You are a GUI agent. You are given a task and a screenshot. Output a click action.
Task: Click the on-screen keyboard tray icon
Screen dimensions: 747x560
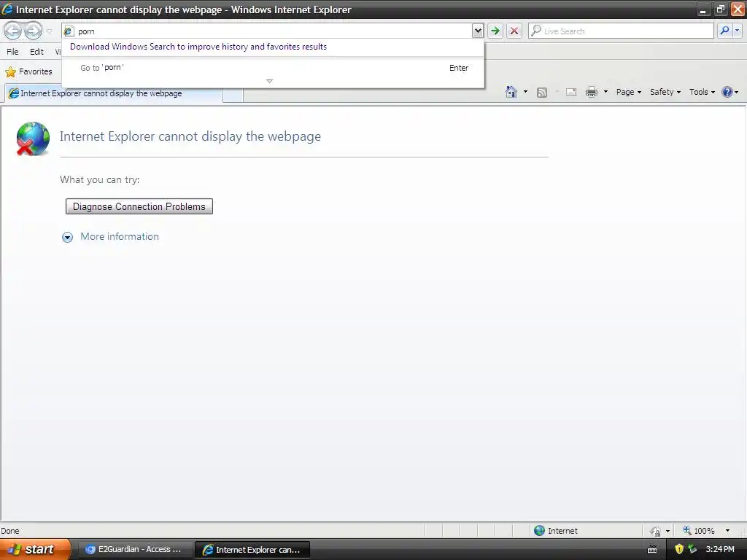652,550
